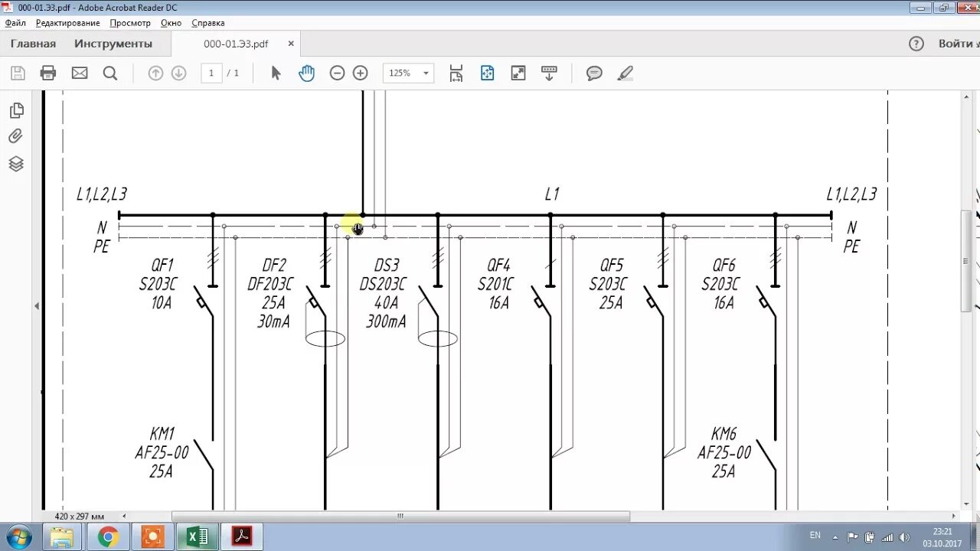Go to next page arrow

coord(178,73)
